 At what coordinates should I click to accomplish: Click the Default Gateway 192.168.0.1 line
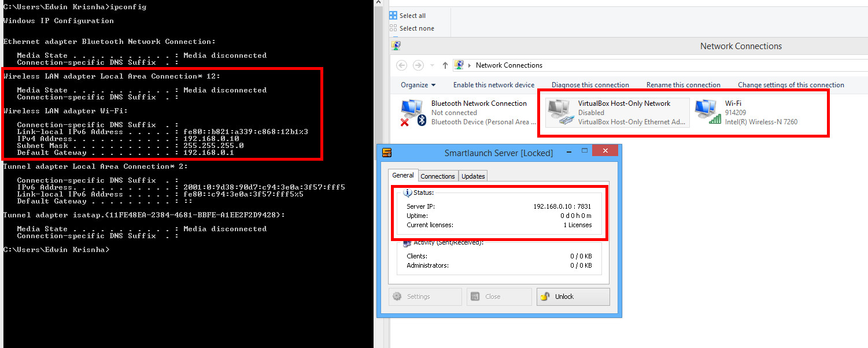pos(125,153)
